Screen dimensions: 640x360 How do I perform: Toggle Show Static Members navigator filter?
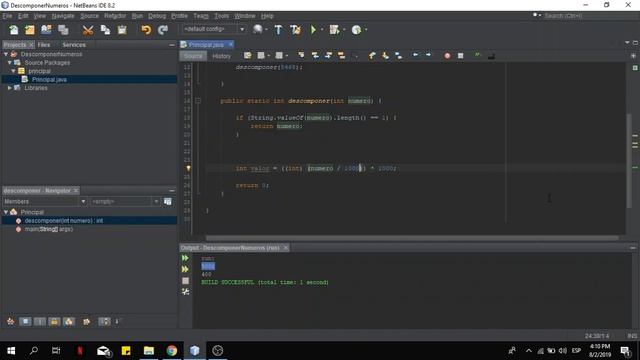(x=40, y=322)
